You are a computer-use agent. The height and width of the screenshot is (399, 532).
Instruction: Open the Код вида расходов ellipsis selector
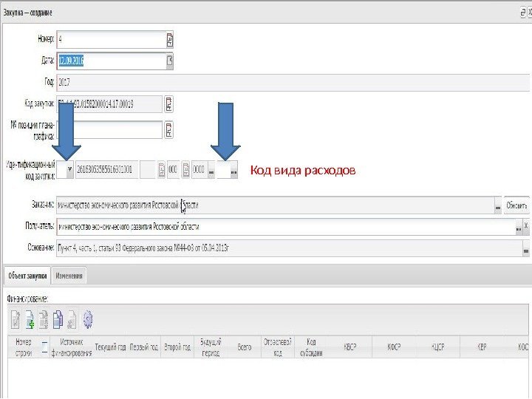[x=233, y=170]
